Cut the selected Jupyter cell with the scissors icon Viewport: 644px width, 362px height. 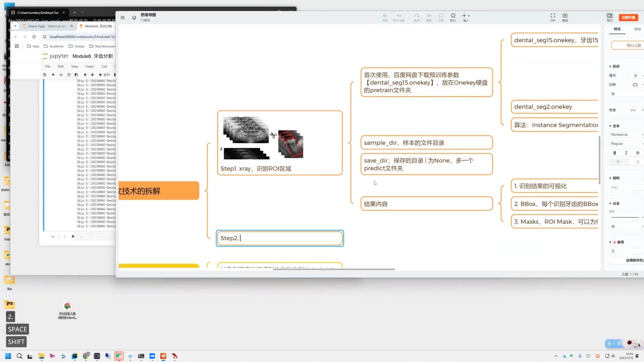click(x=61, y=75)
